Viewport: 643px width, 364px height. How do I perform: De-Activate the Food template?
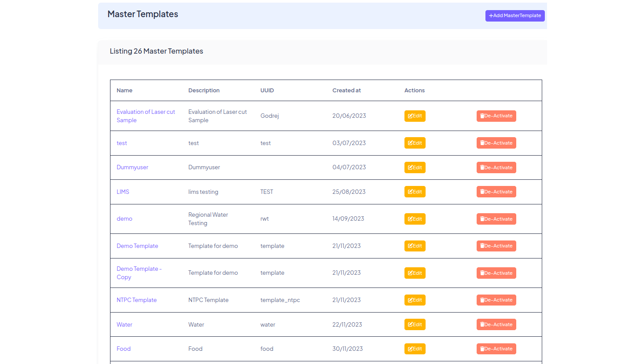point(496,349)
